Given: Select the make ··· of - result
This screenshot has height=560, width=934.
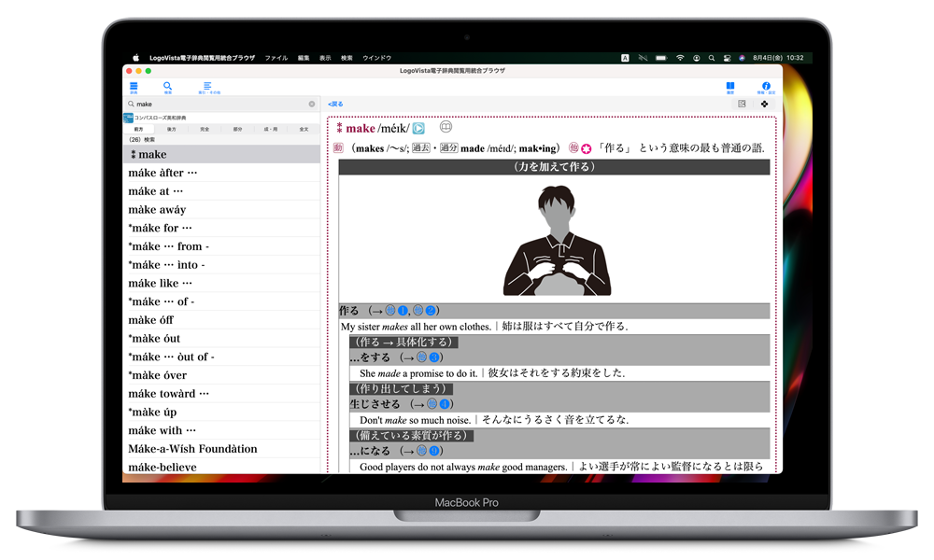Looking at the screenshot, I should 221,301.
